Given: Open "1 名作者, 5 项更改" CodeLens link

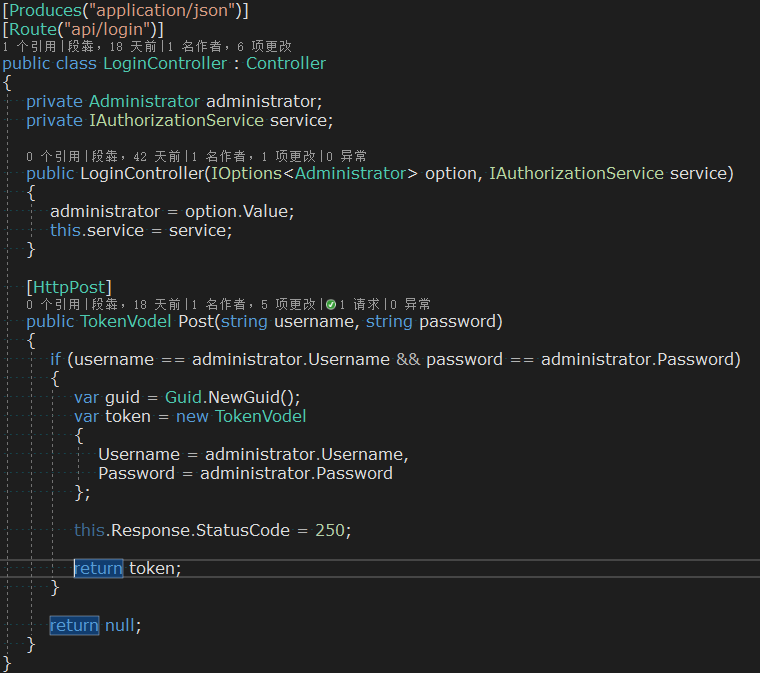Looking at the screenshot, I should pos(254,304).
